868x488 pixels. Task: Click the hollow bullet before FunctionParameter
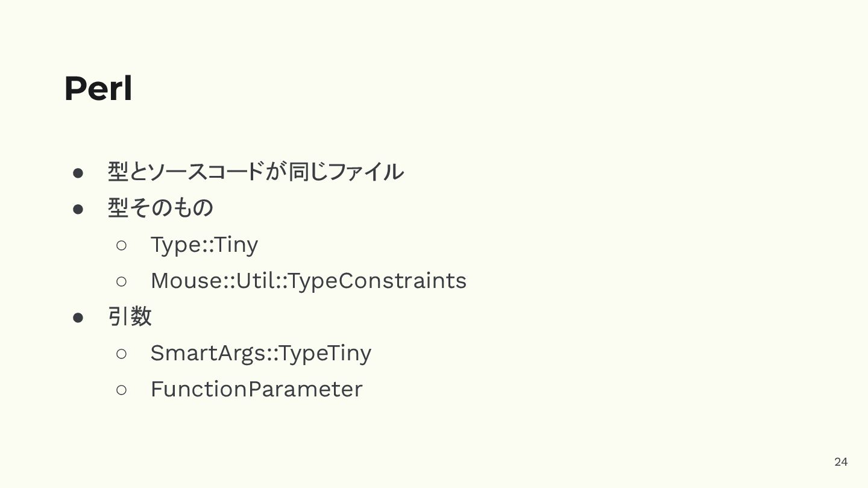(x=121, y=390)
